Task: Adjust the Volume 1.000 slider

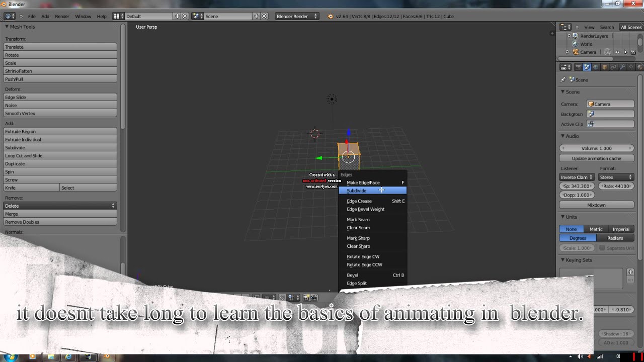Action: pos(597,148)
